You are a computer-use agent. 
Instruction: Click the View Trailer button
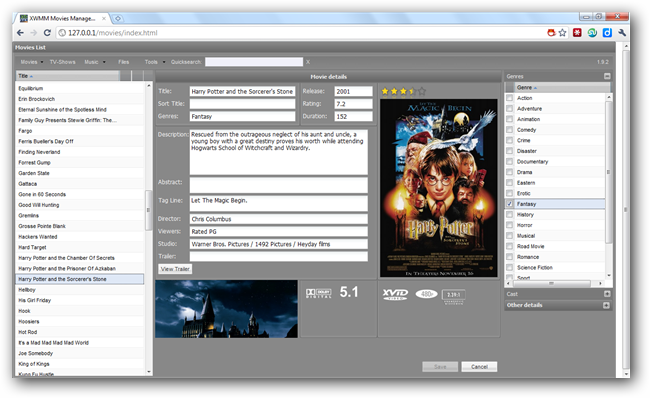[x=175, y=269]
